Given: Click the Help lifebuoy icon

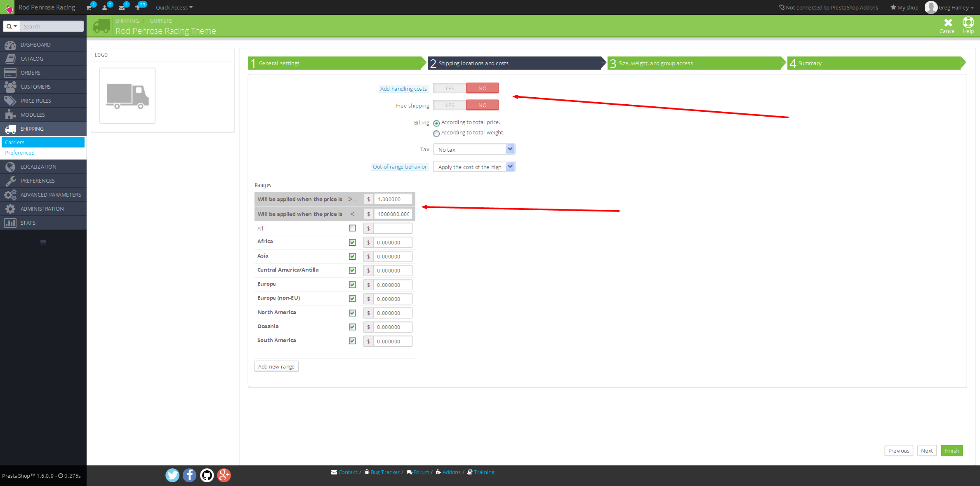Looking at the screenshot, I should 968,23.
